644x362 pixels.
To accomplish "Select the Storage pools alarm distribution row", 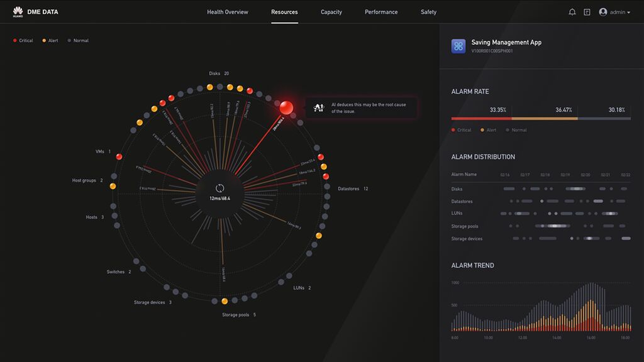I will [467, 226].
